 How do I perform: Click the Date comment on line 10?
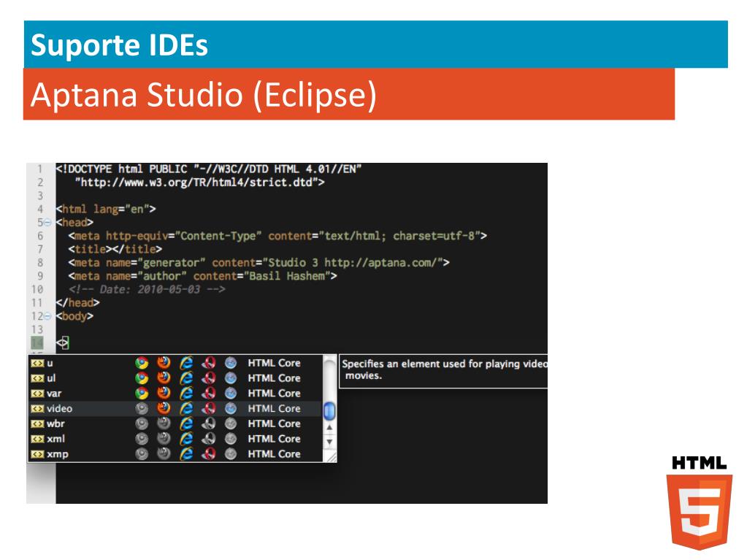147,289
